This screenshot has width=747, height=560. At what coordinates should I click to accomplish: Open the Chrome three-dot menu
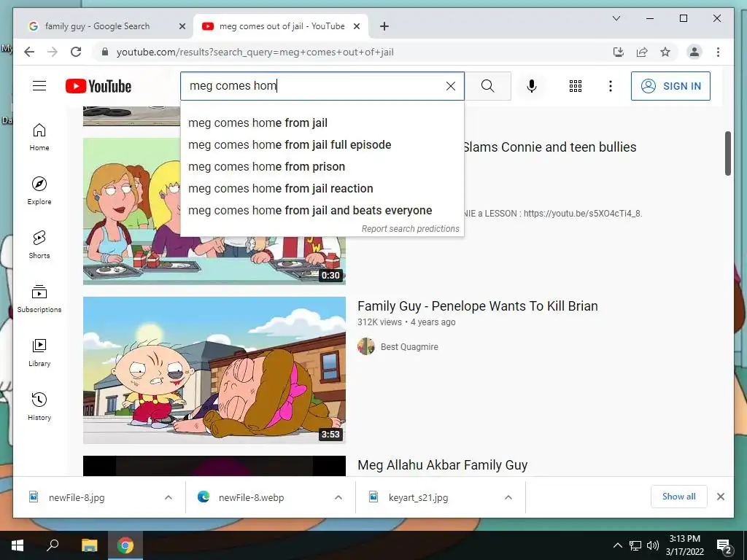point(718,52)
